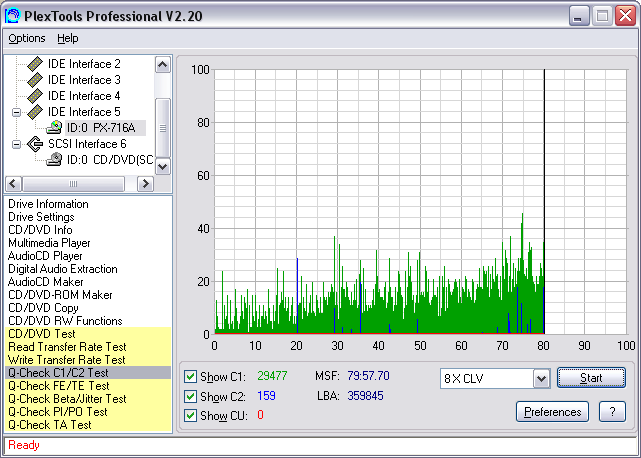This screenshot has height=458, width=641.
Task: Click the Ready status text
Action: (x=24, y=445)
